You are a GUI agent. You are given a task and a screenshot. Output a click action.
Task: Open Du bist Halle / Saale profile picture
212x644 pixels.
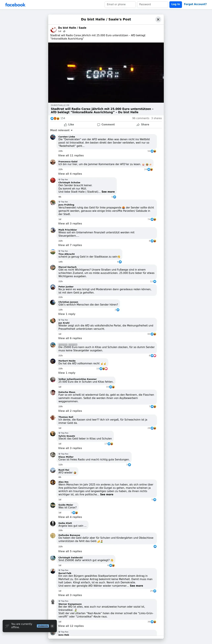click(53, 29)
